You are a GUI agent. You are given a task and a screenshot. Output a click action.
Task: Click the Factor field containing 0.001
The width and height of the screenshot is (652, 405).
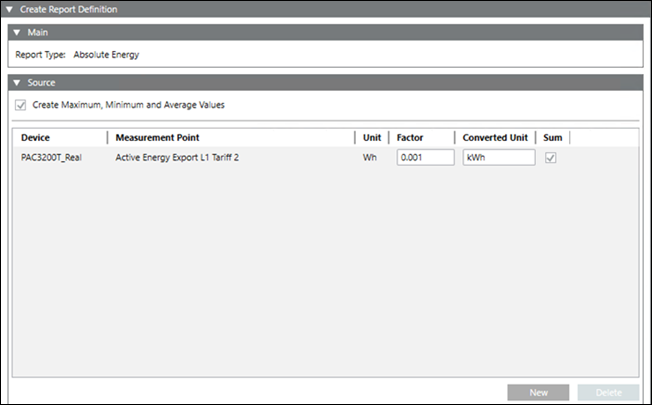[x=425, y=158]
